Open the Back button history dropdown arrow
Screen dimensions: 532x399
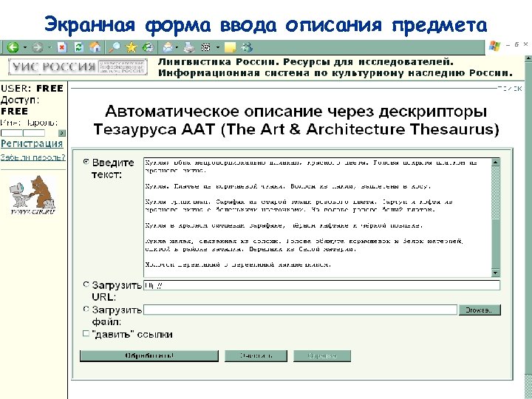[x=25, y=47]
